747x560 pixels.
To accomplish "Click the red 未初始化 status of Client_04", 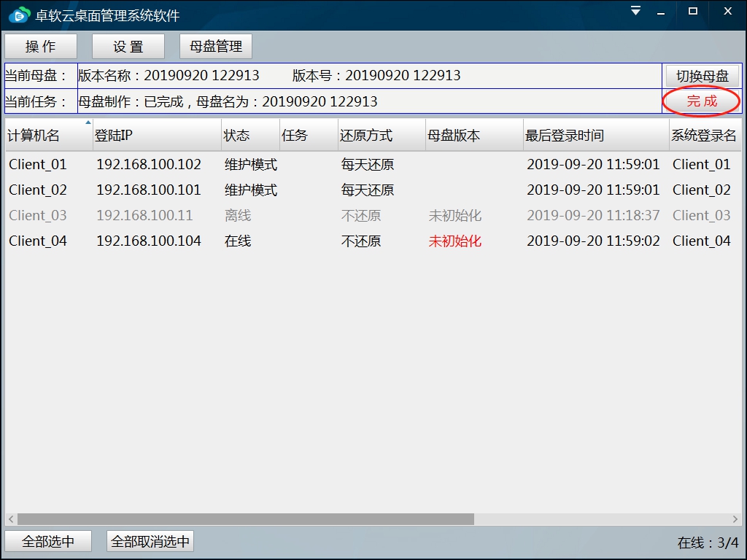I will (455, 241).
